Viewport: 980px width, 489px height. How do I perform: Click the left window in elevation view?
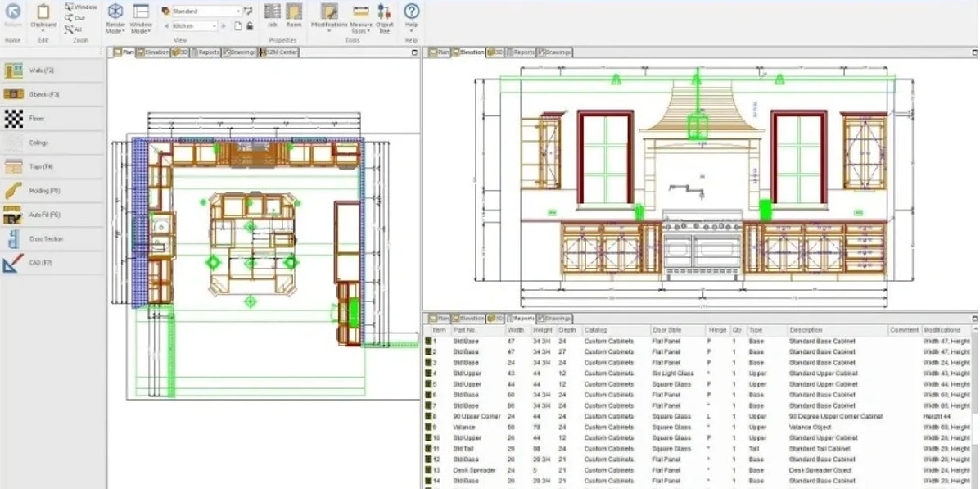pyautogui.click(x=605, y=159)
